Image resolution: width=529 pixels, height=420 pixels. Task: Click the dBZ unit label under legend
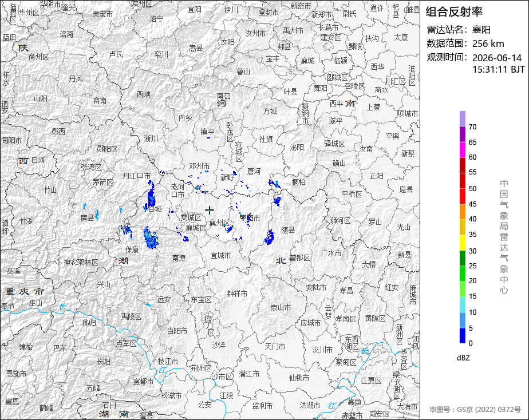click(463, 358)
